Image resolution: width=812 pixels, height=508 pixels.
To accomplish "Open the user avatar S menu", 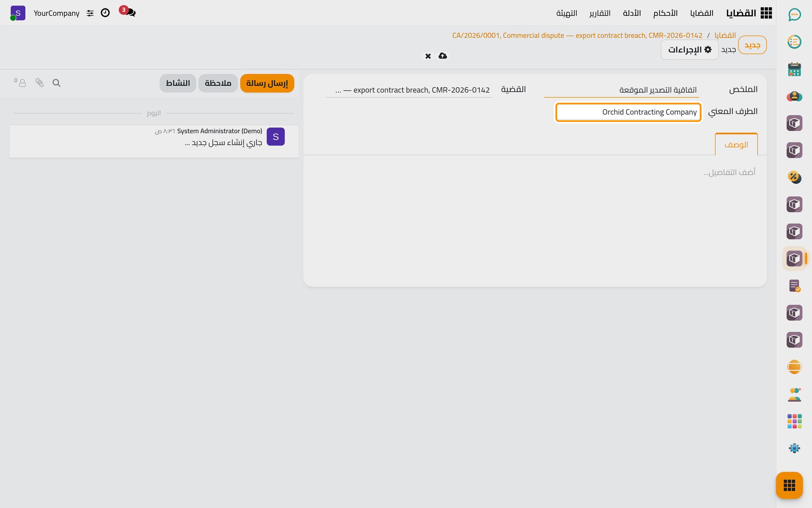I will [18, 13].
